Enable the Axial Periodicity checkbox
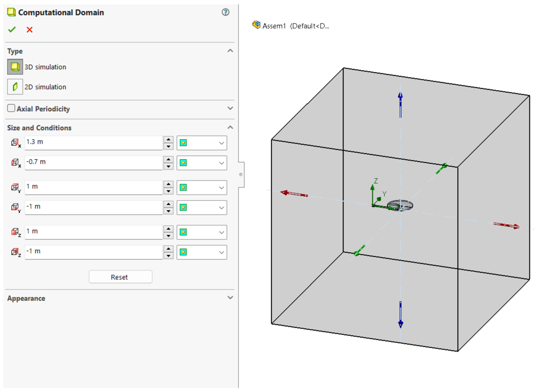Viewport: 538px width, 392px height. (11, 108)
